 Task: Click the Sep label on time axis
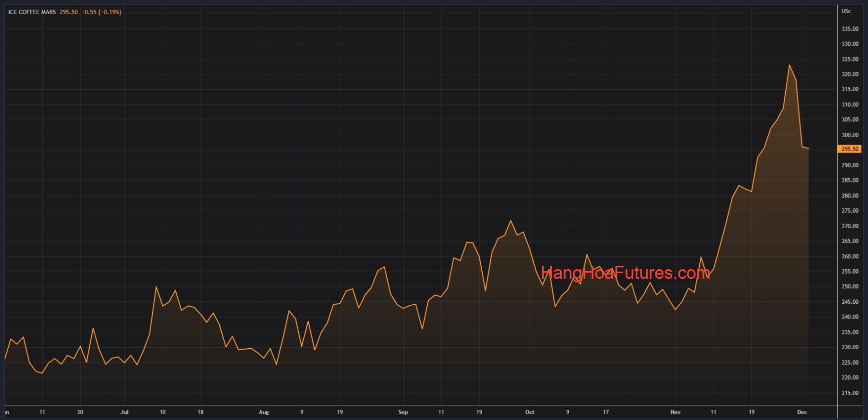pyautogui.click(x=403, y=412)
